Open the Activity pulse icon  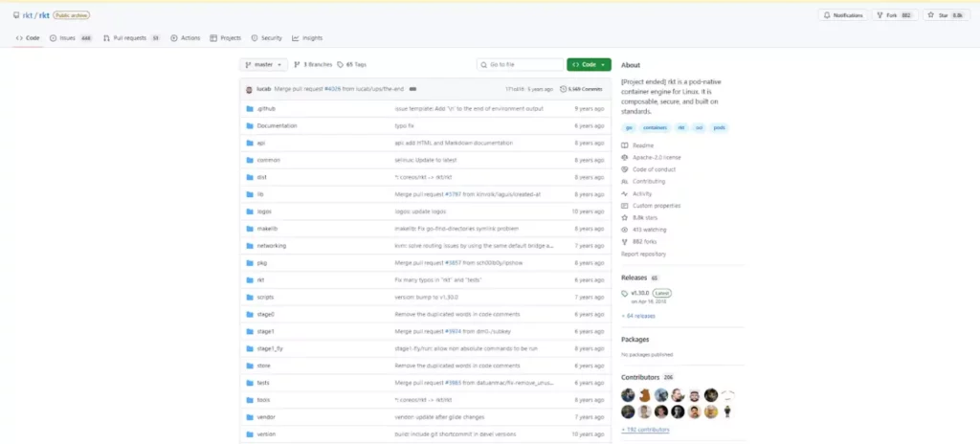tap(624, 194)
